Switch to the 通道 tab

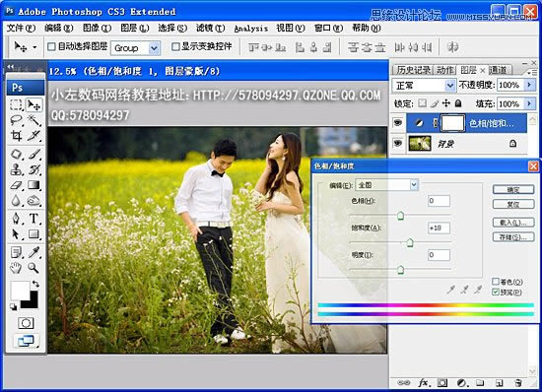pos(498,70)
